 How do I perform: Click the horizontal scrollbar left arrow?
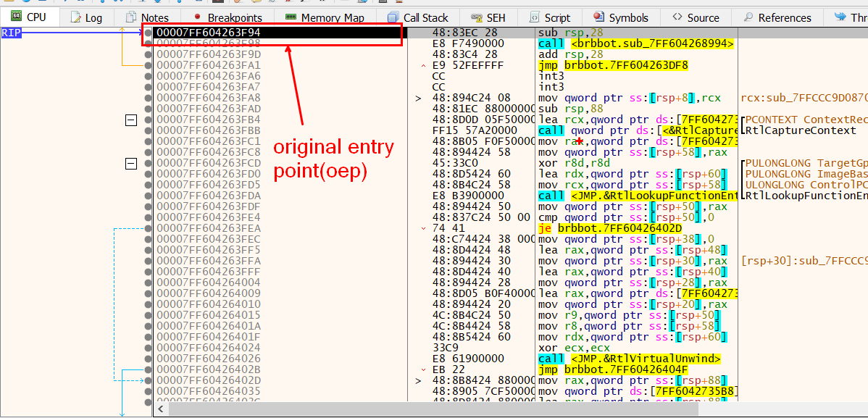161,409
